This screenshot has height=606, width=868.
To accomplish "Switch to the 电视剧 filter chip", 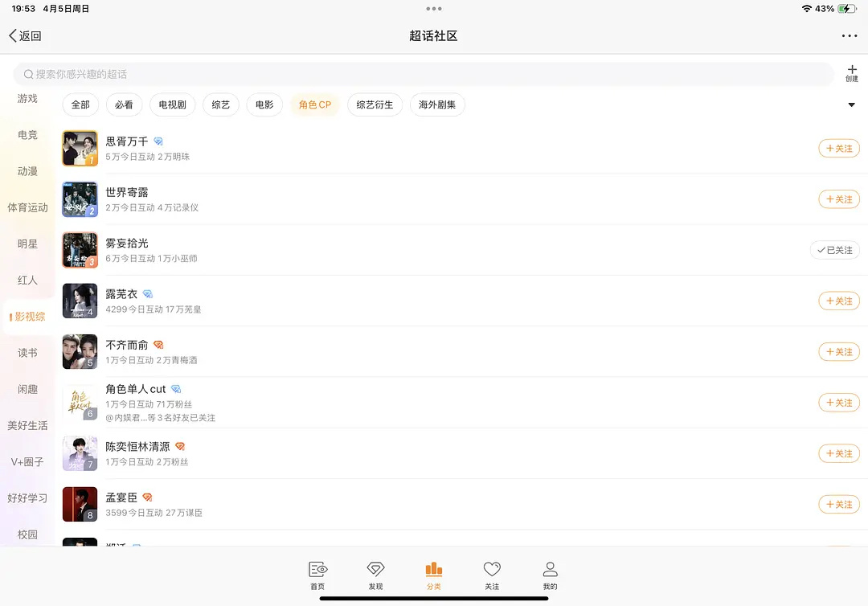I will (x=172, y=104).
